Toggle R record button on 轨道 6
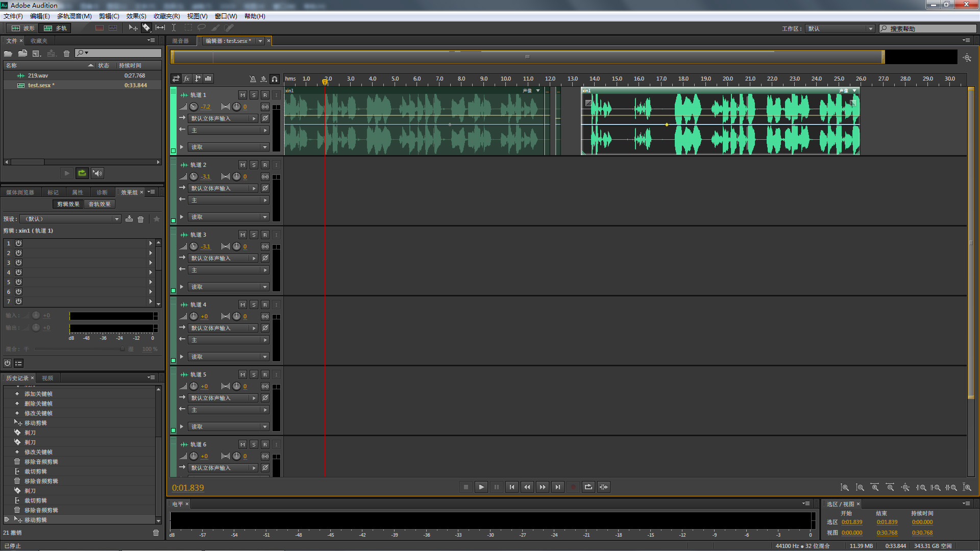Screen dimensions: 980x551 (x=263, y=444)
